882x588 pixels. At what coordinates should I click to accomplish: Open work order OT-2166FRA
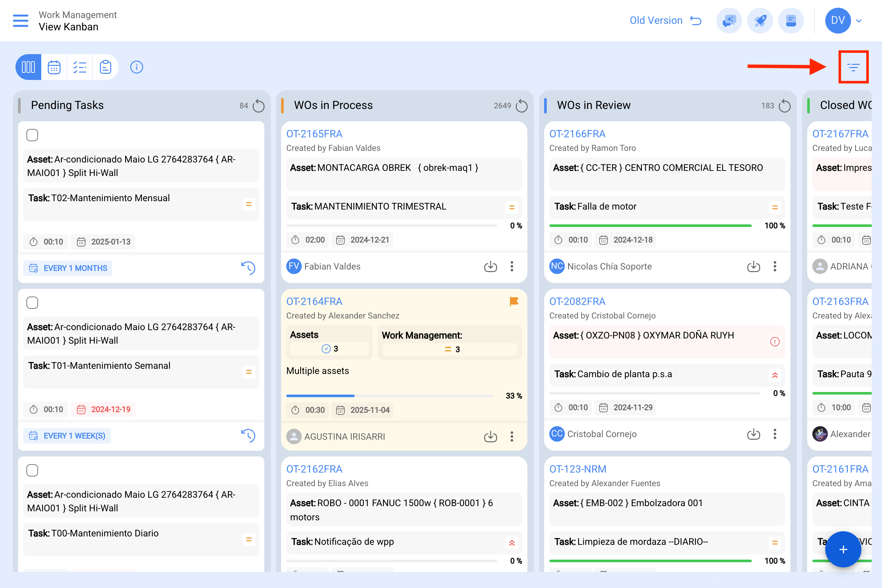(577, 134)
